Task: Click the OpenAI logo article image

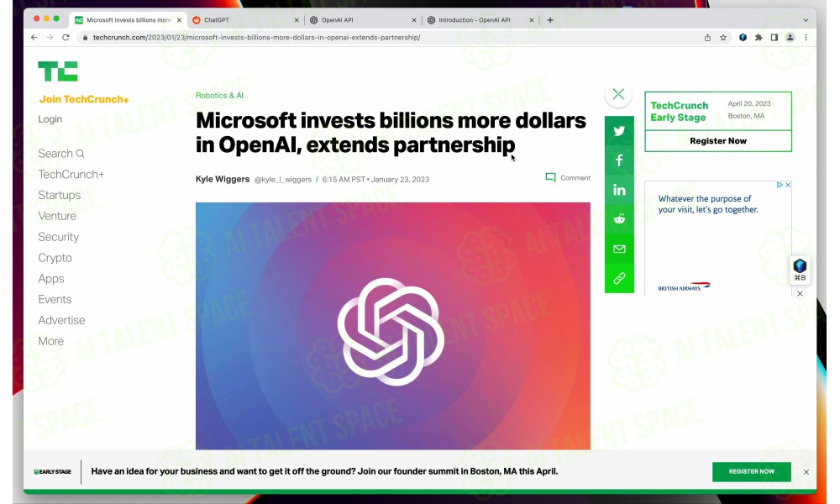Action: tap(392, 326)
